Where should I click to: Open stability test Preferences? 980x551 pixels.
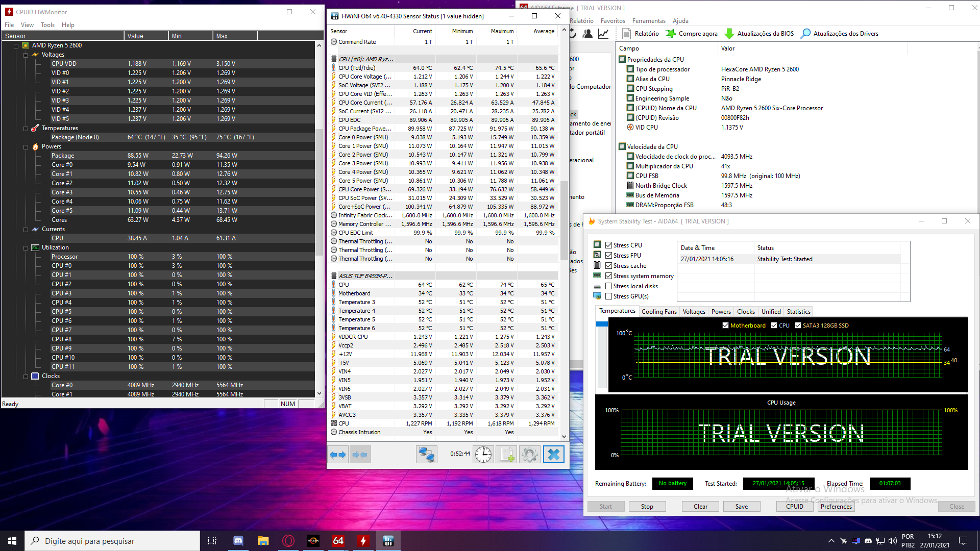836,507
